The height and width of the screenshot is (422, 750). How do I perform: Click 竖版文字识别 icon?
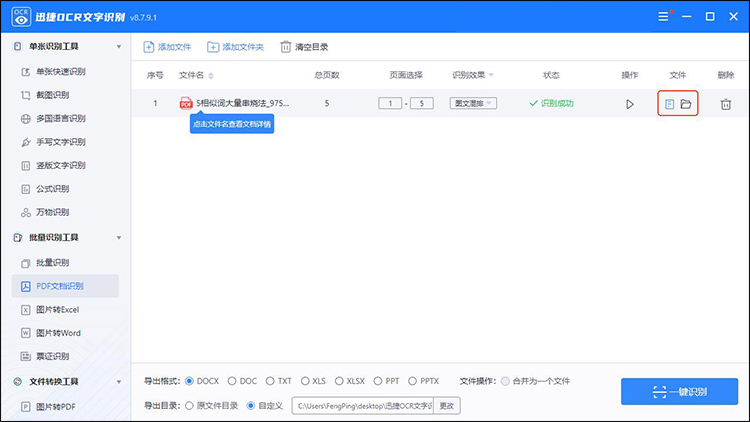[26, 166]
